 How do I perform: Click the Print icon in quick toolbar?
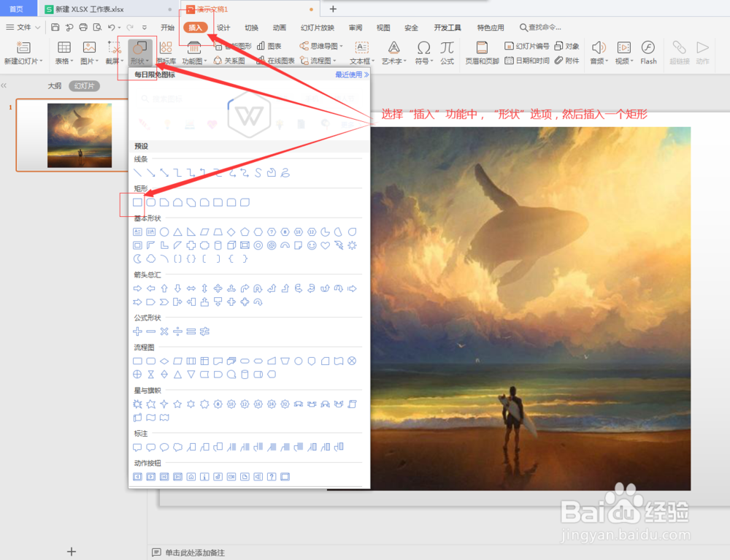83,28
